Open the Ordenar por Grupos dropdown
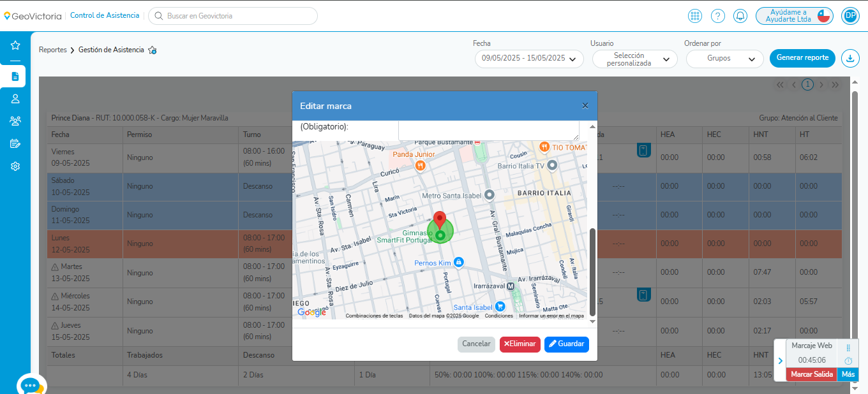 click(x=724, y=59)
